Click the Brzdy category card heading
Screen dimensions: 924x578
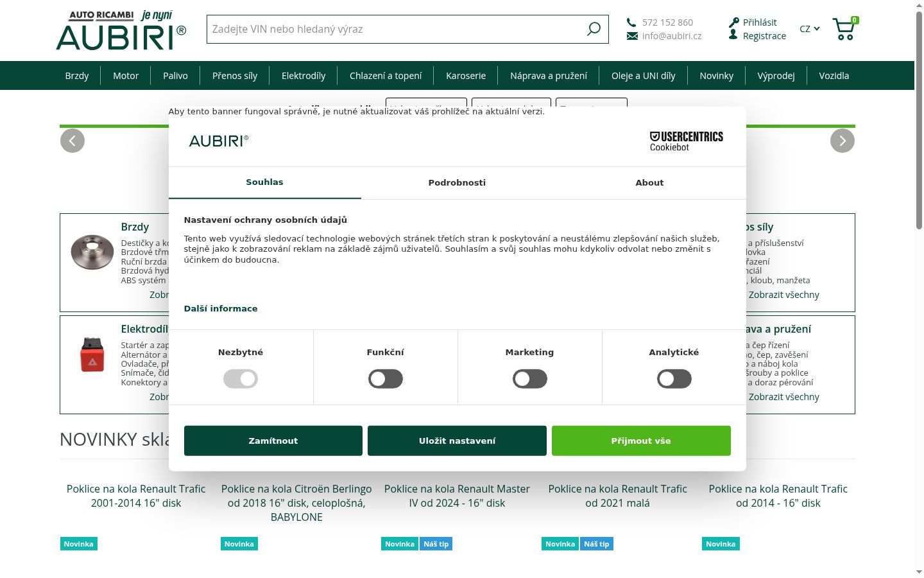coord(135,227)
